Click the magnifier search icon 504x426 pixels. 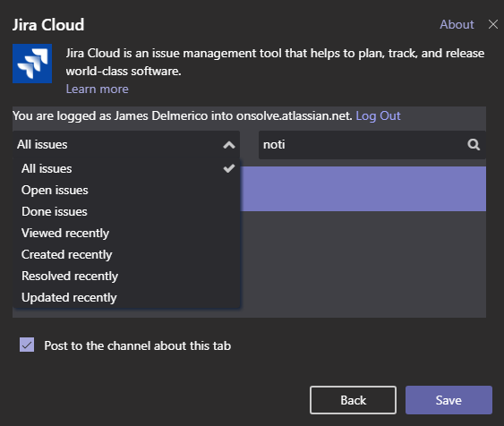point(474,145)
